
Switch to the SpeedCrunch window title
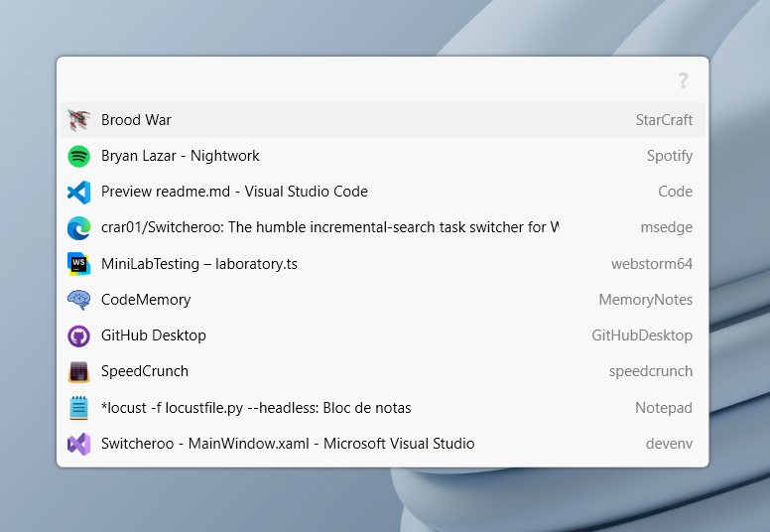pyautogui.click(x=145, y=371)
